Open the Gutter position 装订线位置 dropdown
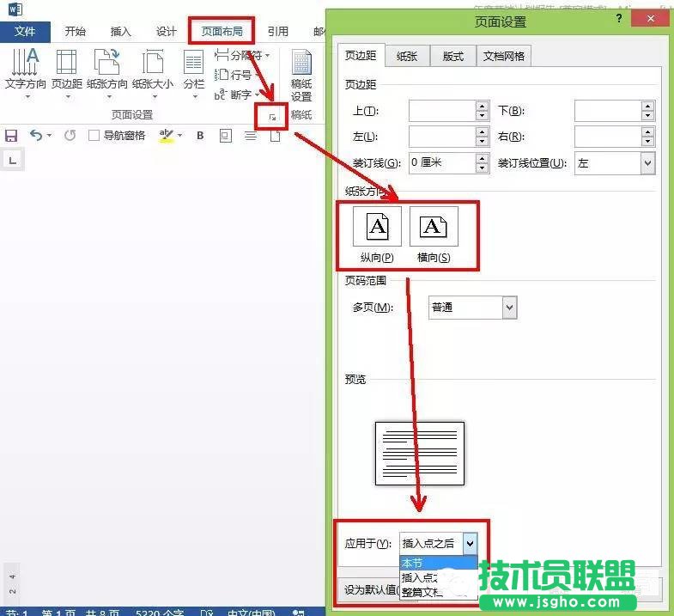Image resolution: width=674 pixels, height=616 pixels. pyautogui.click(x=647, y=163)
